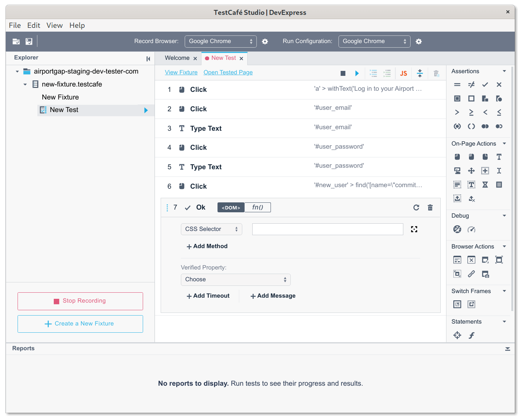Pick target element with selector picker icon

pyautogui.click(x=414, y=229)
